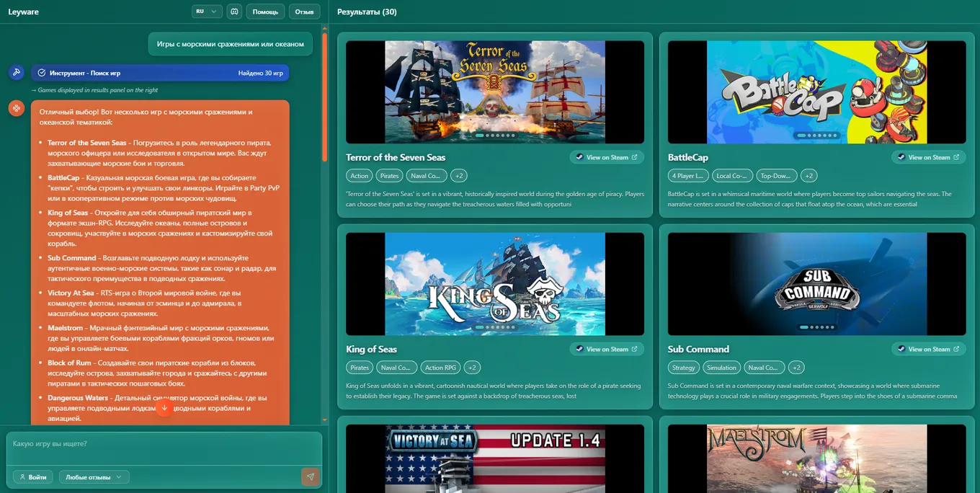Click bold Terror of the Seven Seas in chat
Image resolution: width=980 pixels, height=493 pixels.
pyautogui.click(x=87, y=143)
